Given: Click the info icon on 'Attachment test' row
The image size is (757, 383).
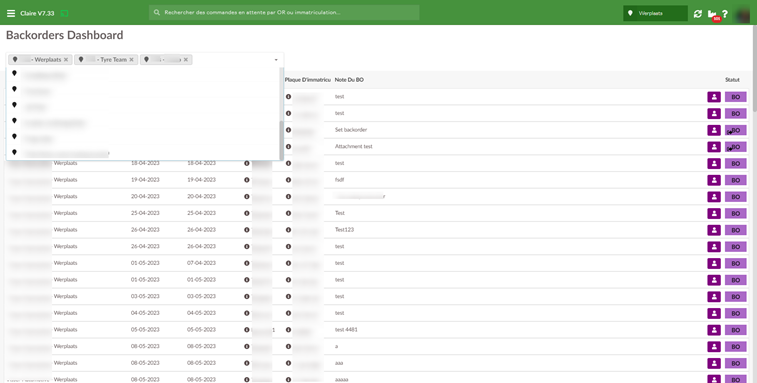Looking at the screenshot, I should [288, 146].
